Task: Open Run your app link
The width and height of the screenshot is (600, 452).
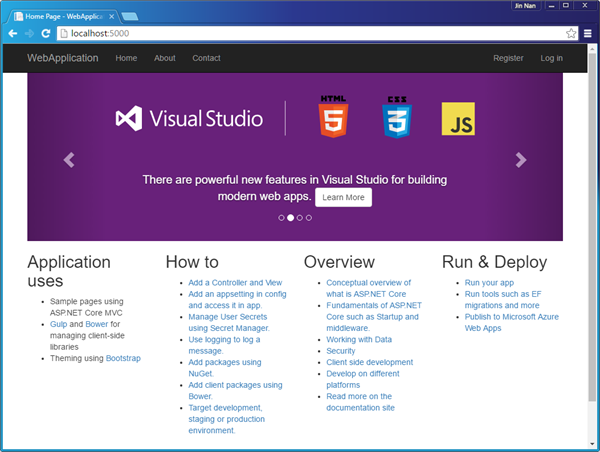Action: pos(489,282)
